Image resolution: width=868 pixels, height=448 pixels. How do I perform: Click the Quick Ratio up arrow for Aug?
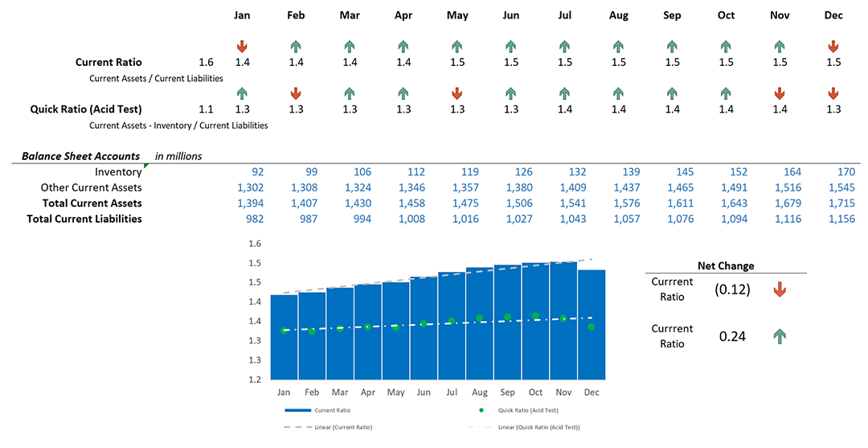(x=618, y=93)
